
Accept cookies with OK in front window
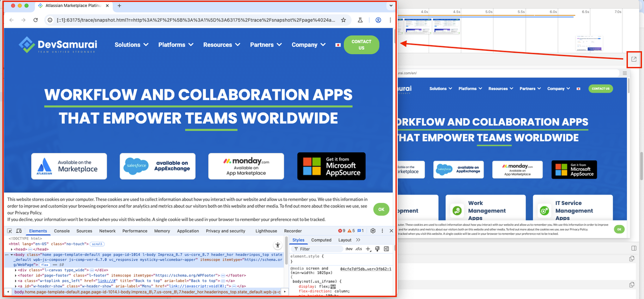tap(381, 209)
